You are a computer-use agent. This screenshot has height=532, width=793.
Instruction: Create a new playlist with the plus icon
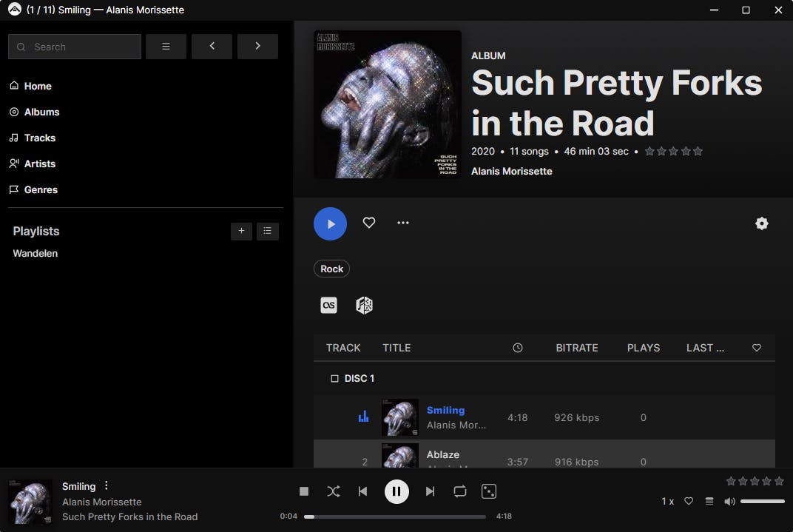coord(241,231)
